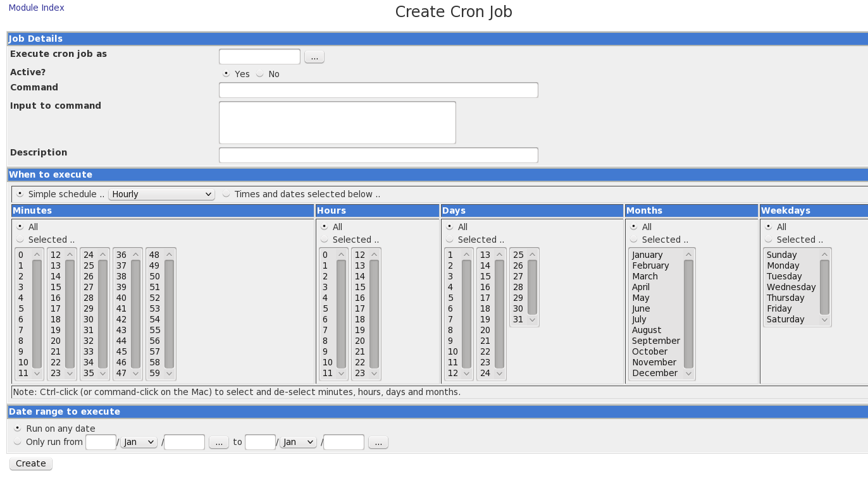Image resolution: width=868 pixels, height=481 pixels.
Task: Open the end month Jan dropdown
Action: 298,442
